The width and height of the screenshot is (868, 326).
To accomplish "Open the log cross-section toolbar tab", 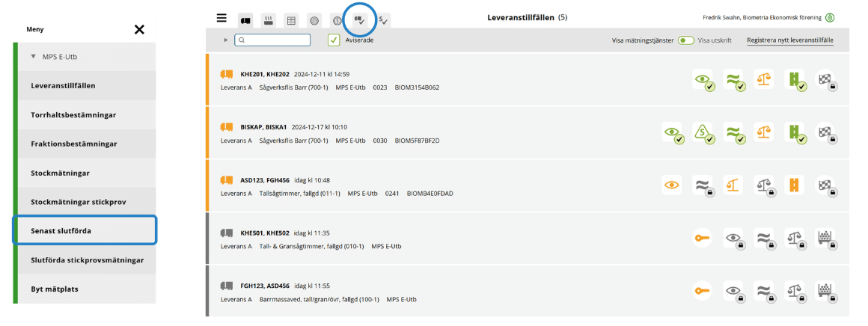I will click(x=314, y=20).
